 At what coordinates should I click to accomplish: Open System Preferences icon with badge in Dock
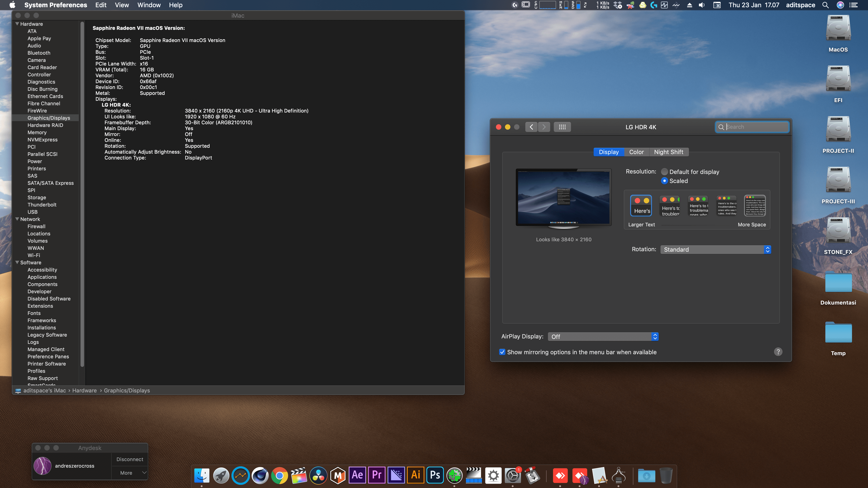(513, 476)
